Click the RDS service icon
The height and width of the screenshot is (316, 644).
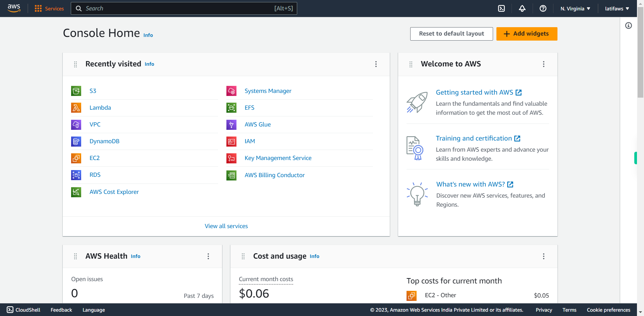(76, 175)
